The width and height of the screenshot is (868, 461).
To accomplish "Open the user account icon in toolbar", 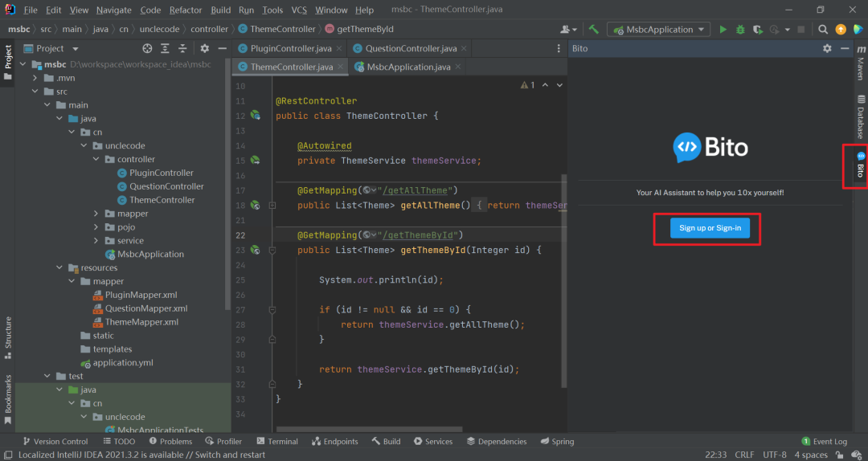I will [568, 30].
